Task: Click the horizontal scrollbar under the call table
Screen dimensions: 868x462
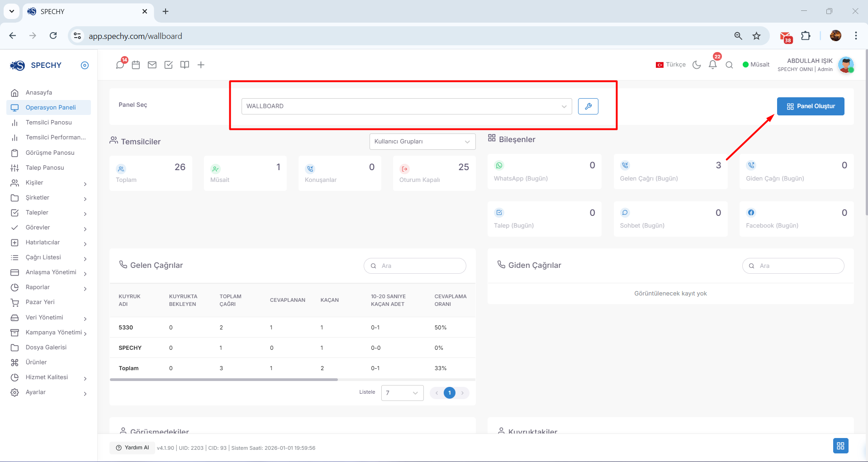Action: pos(224,380)
